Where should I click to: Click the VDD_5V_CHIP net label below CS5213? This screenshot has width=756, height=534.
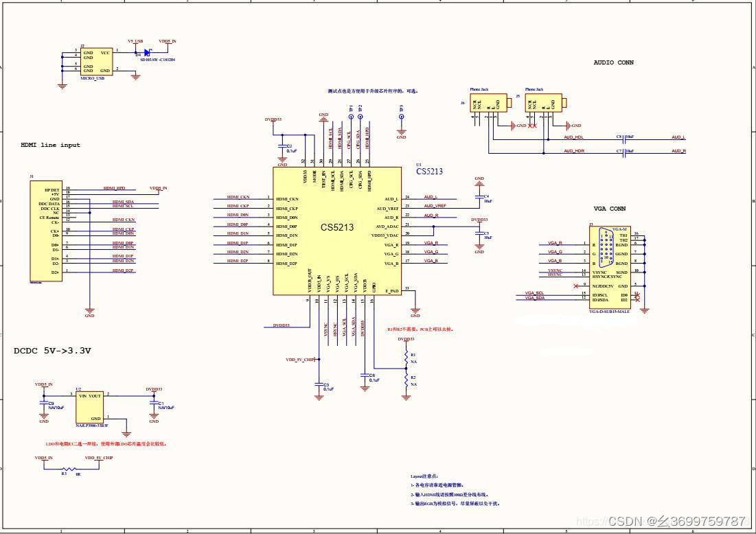300,360
